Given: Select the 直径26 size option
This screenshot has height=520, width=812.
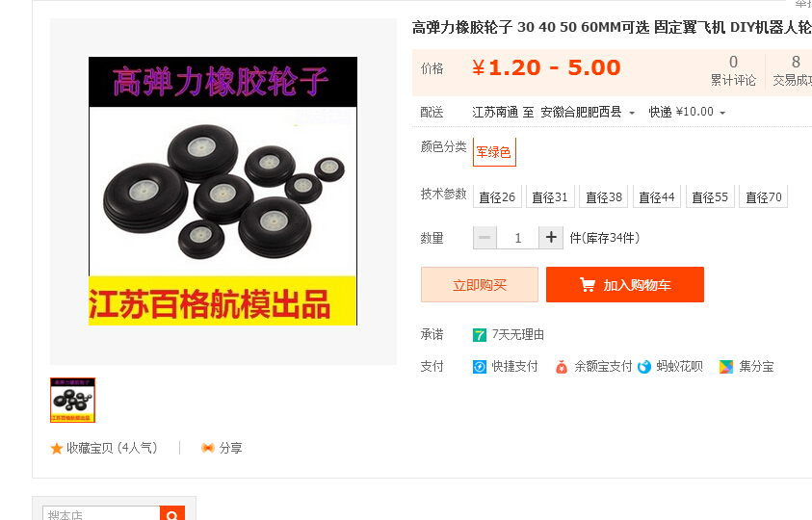Looking at the screenshot, I should point(497,196).
